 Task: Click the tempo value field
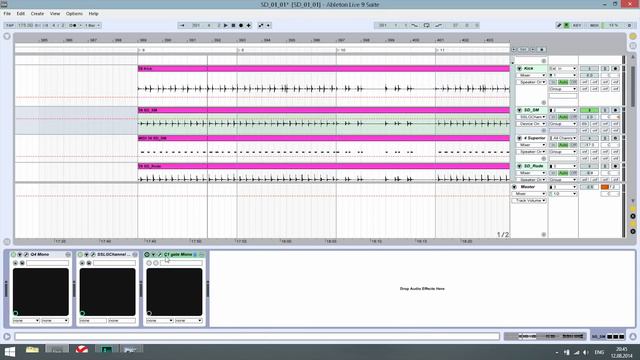tap(25, 25)
